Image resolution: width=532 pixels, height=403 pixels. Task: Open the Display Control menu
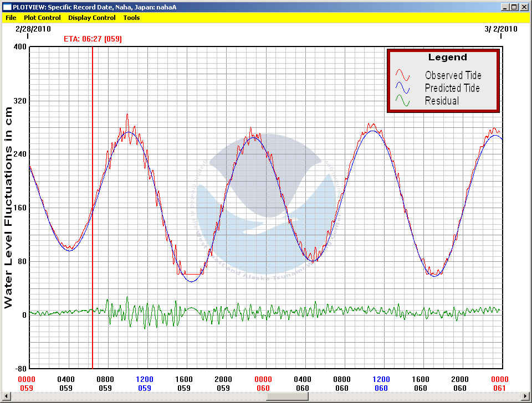click(91, 18)
